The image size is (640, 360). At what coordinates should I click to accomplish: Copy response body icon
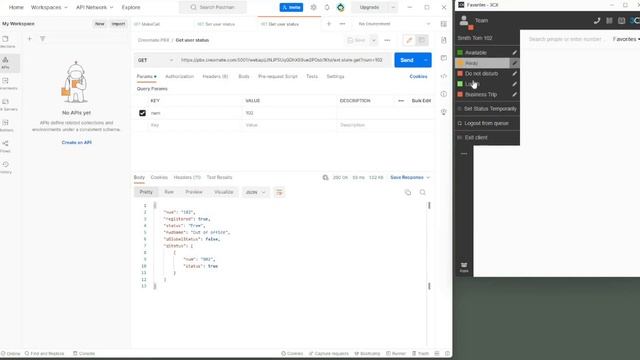coord(408,192)
